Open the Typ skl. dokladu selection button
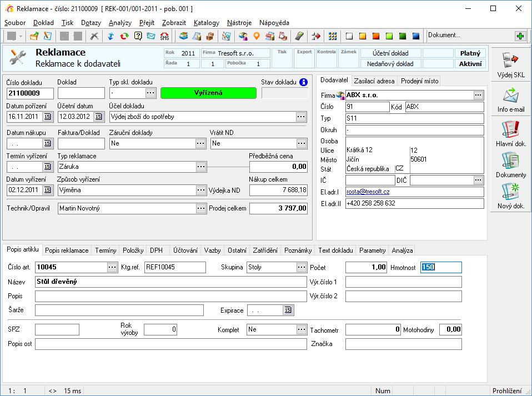This screenshot has height=396, width=532. click(x=150, y=93)
